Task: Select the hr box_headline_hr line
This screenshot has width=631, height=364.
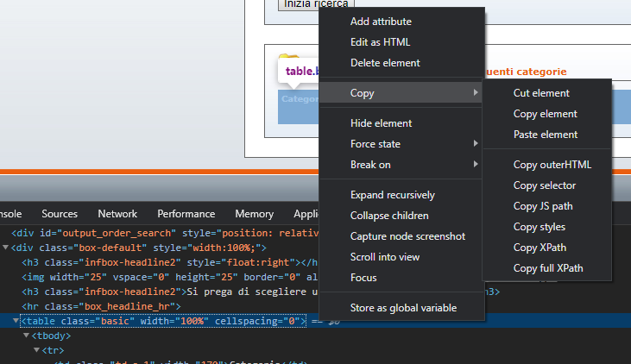Action: (101, 306)
